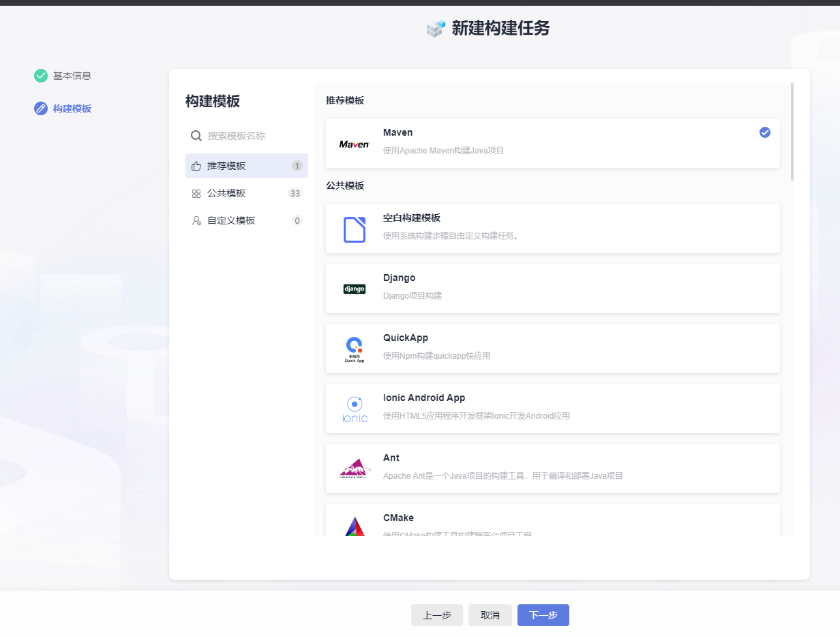This screenshot has width=840, height=637.
Task: Click the 下一步 button
Action: (x=543, y=615)
